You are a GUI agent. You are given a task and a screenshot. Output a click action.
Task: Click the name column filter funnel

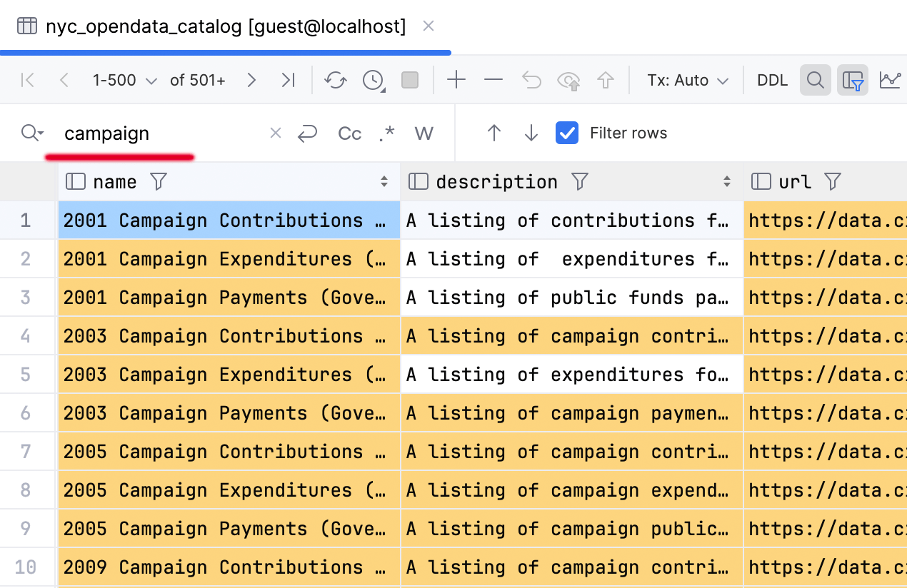(159, 182)
